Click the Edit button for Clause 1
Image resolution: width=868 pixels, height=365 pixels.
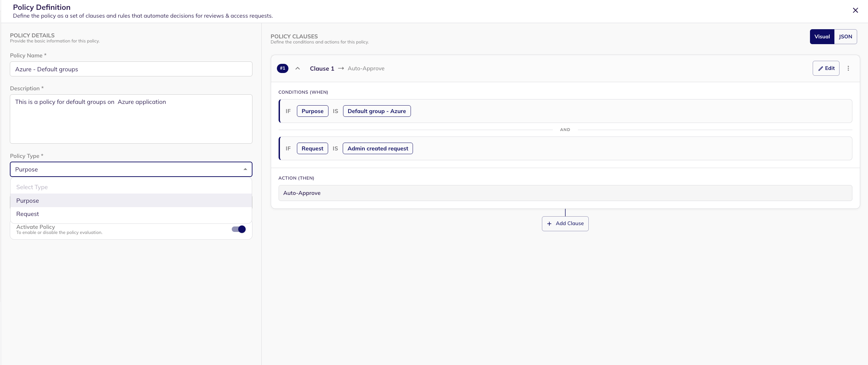pos(826,68)
